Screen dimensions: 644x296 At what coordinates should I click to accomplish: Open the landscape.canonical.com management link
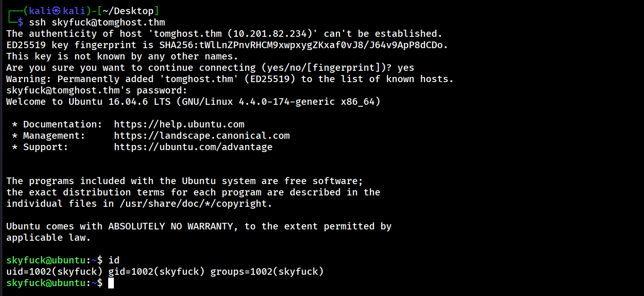pyautogui.click(x=202, y=136)
